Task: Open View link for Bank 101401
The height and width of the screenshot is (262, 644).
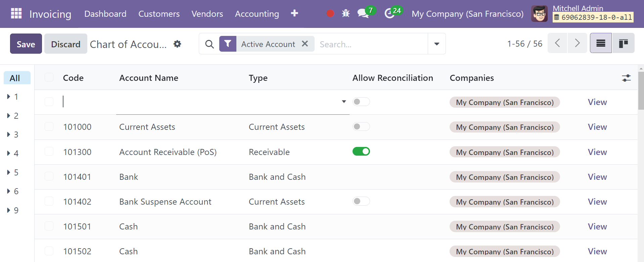Action: coord(597,177)
